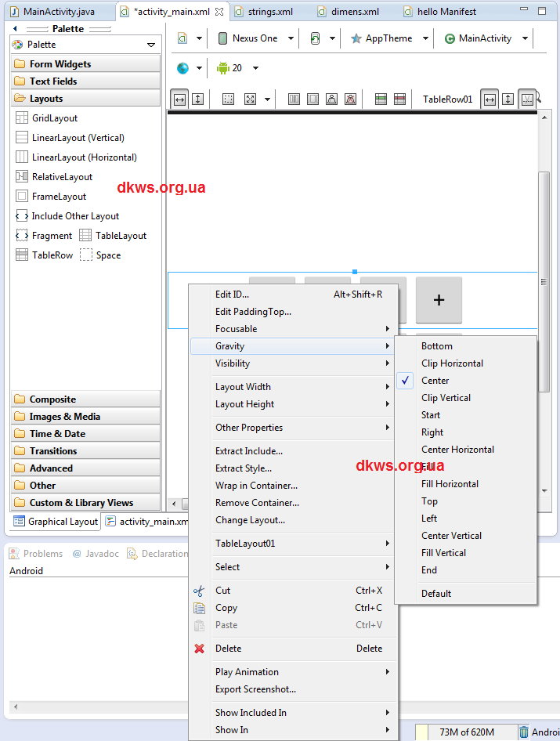The width and height of the screenshot is (560, 741).
Task: Open the orientation dropdown arrow
Action: pos(332,38)
